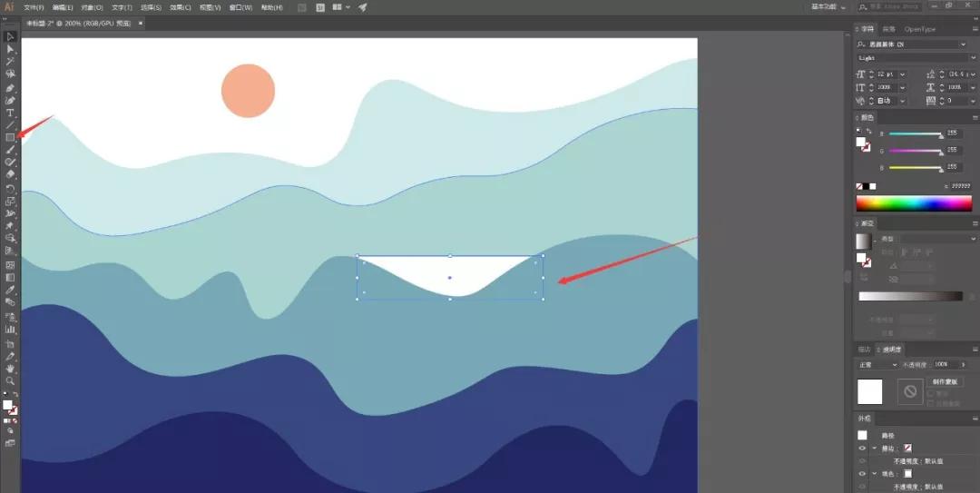Select the Symbol Sprayer tool

click(x=10, y=317)
